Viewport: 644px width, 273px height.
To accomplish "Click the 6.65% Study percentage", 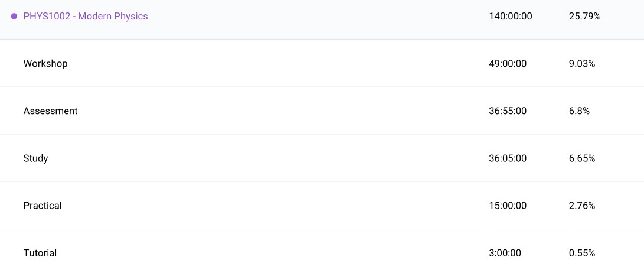I will (581, 158).
